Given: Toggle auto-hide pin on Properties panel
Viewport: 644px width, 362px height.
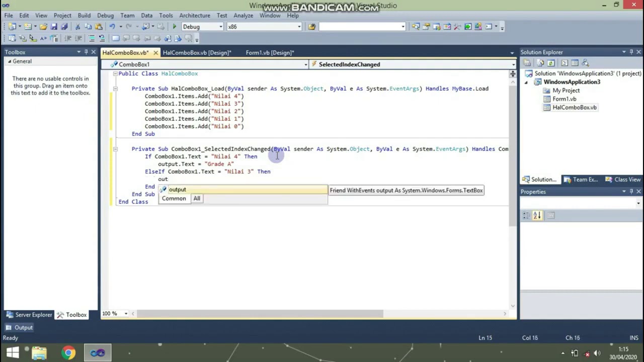Looking at the screenshot, I should [631, 192].
